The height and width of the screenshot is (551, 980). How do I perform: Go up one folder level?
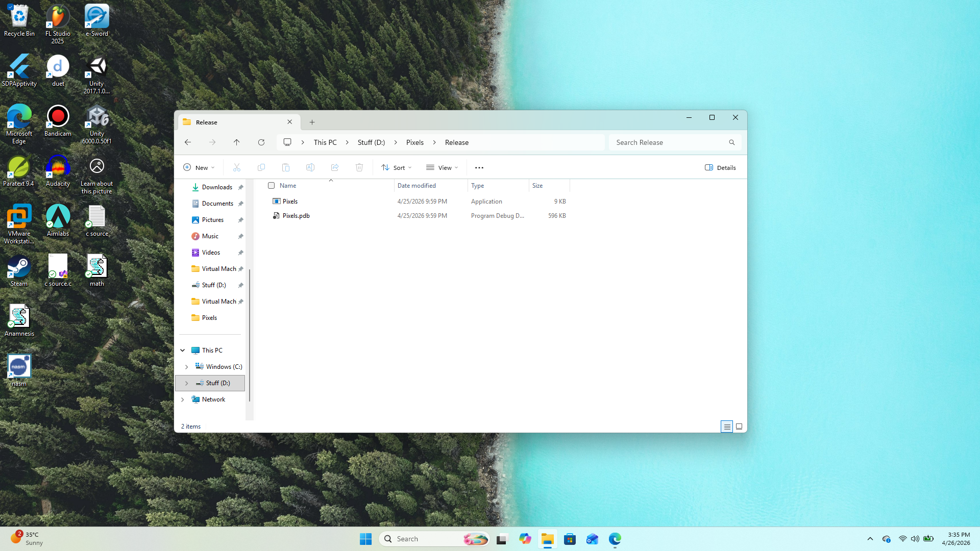pos(236,142)
